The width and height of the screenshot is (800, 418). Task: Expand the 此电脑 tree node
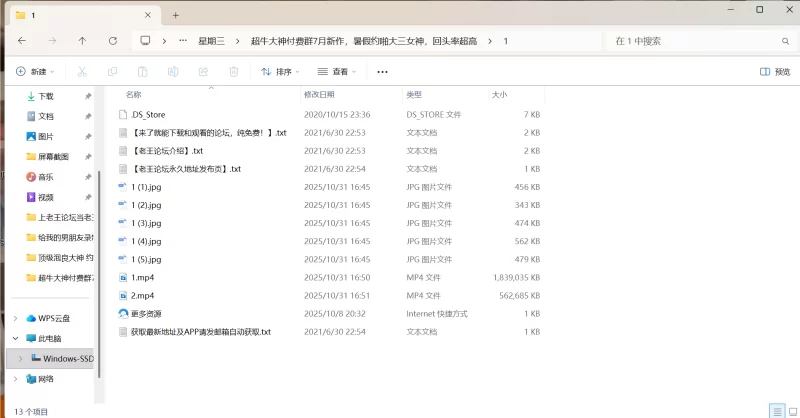point(14,338)
